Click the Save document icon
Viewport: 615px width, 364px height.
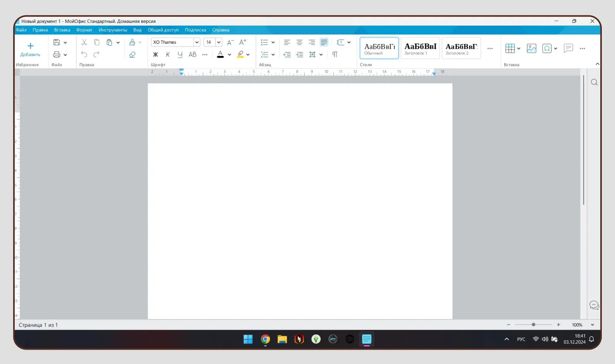57,42
